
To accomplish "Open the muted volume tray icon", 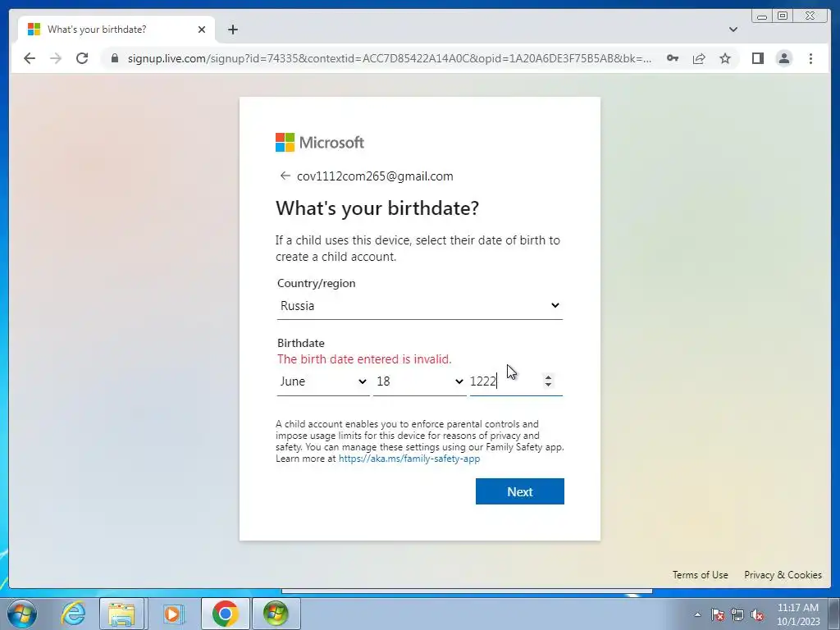I will click(x=757, y=614).
